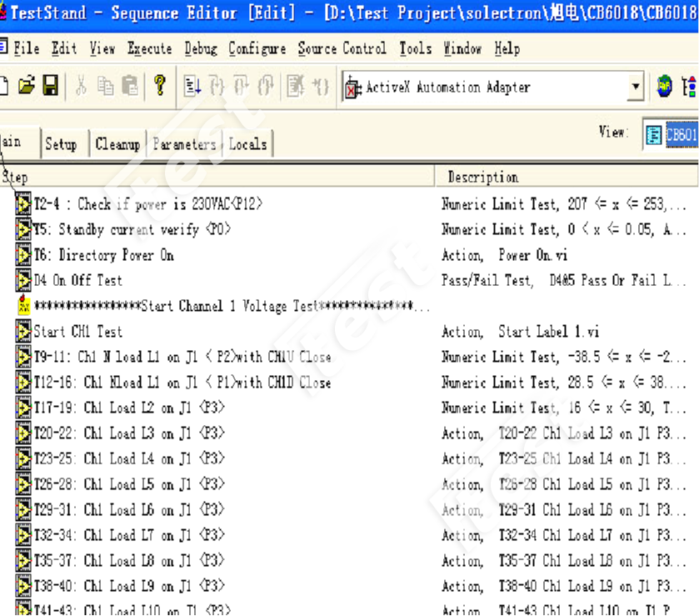Click the step icon beside T6: Directory Power On
This screenshot has height=616, width=699.
23,255
